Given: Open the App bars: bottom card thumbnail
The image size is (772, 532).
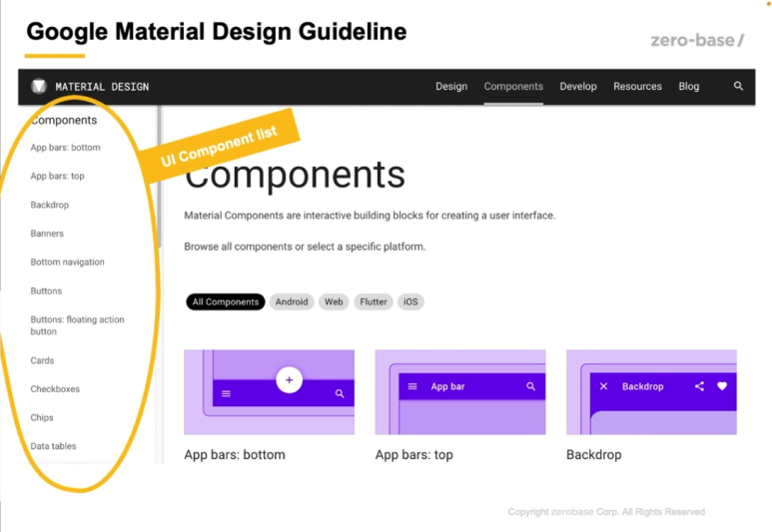Looking at the screenshot, I should pos(270,392).
